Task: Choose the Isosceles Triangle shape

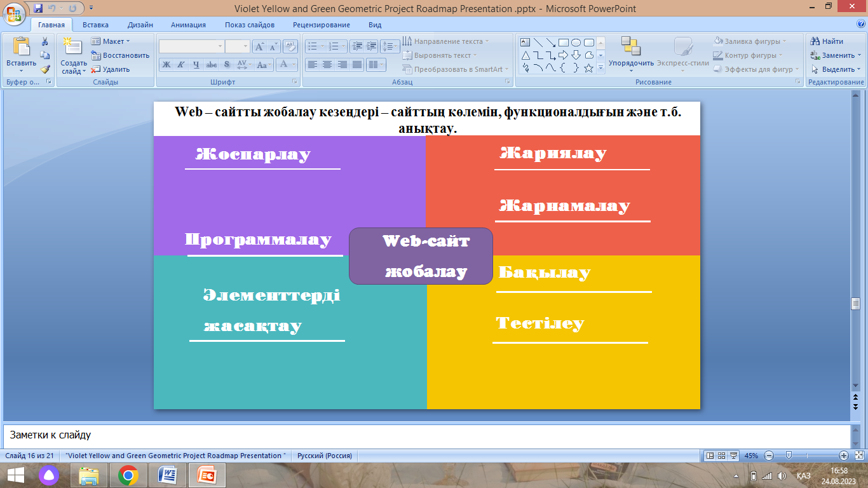Action: pos(526,55)
